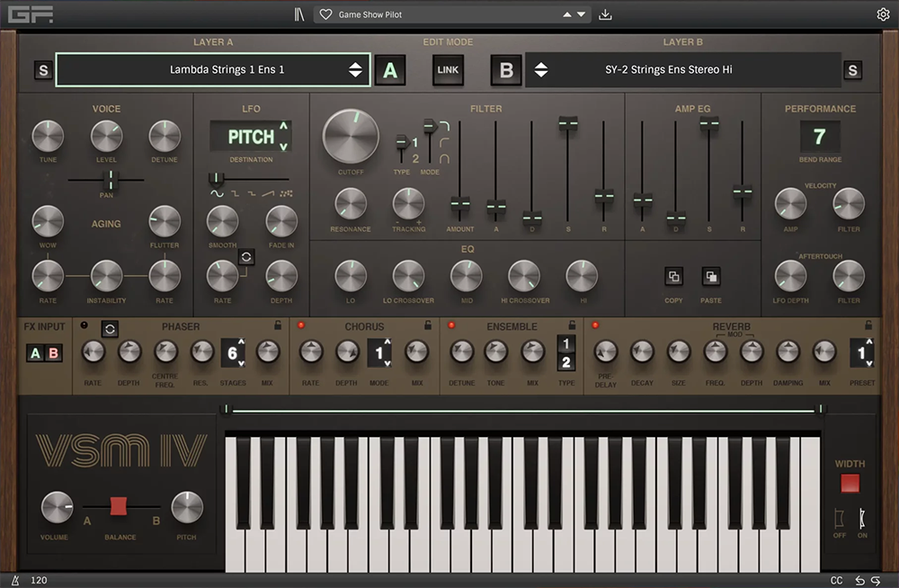Toggle the Chorus effect power LED
Screen dimensions: 899x588
coord(302,325)
